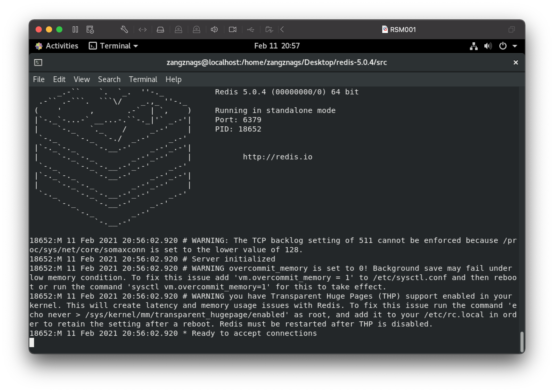Open the shared folders icon
The width and height of the screenshot is (554, 392).
[x=269, y=30]
